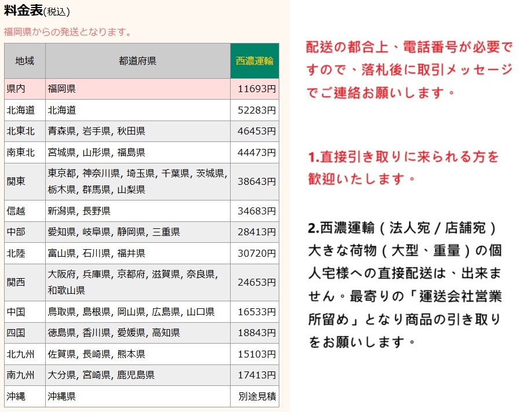Select the 北海道 shipping price 52283円

(x=254, y=110)
